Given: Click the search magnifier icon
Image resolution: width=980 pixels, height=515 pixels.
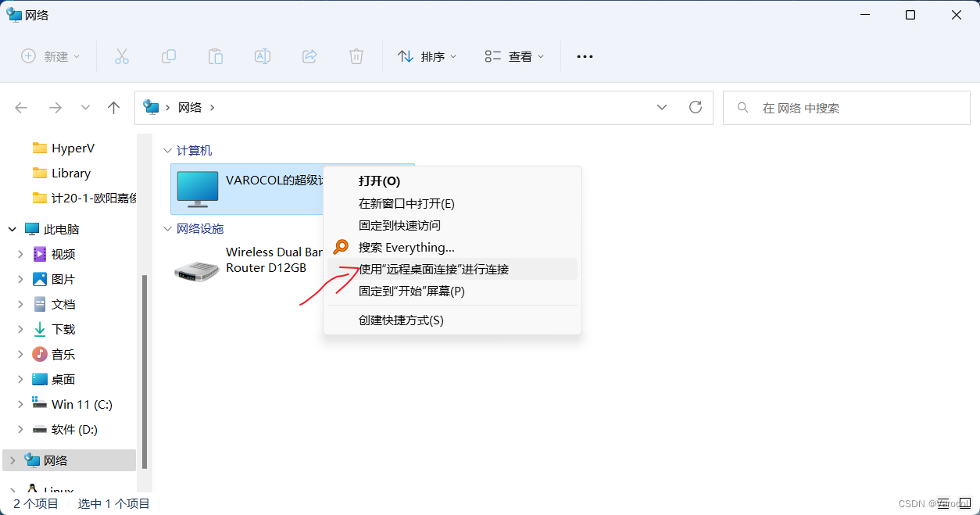Looking at the screenshot, I should point(743,108).
